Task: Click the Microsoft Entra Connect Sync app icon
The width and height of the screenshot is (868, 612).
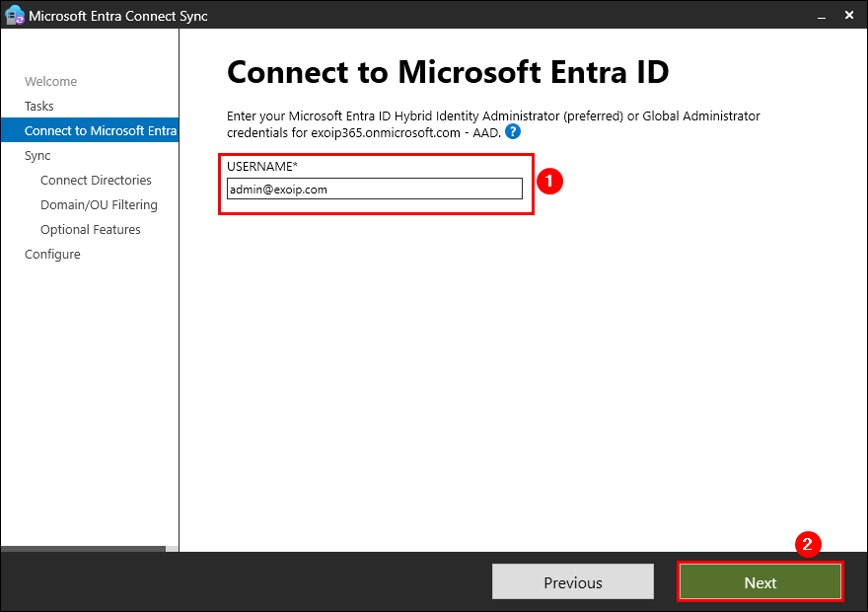Action: [15, 15]
